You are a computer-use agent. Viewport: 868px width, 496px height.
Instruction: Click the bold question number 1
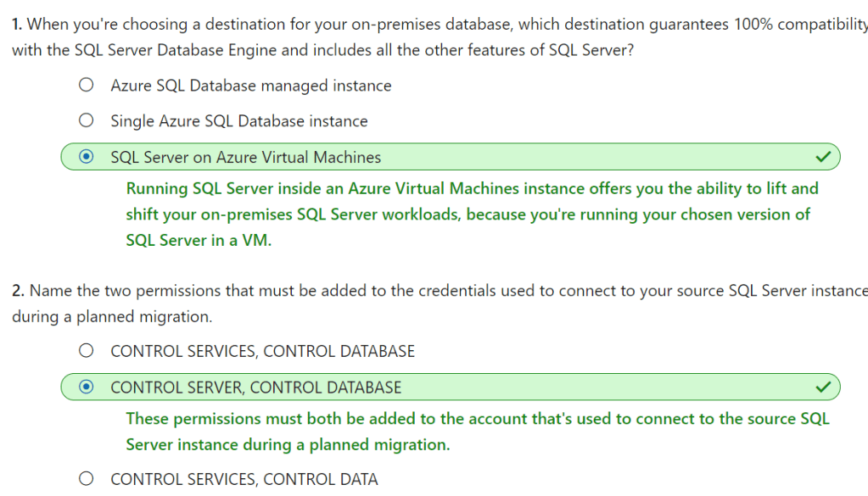click(17, 24)
